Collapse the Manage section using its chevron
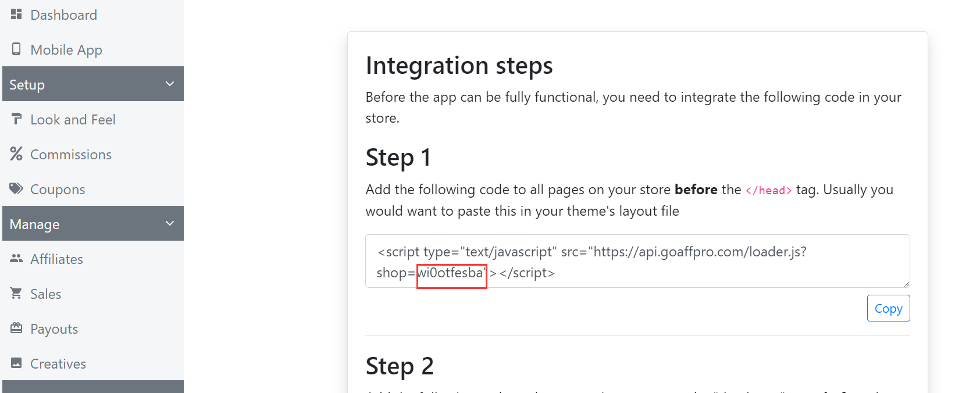This screenshot has width=980, height=393. pos(170,224)
